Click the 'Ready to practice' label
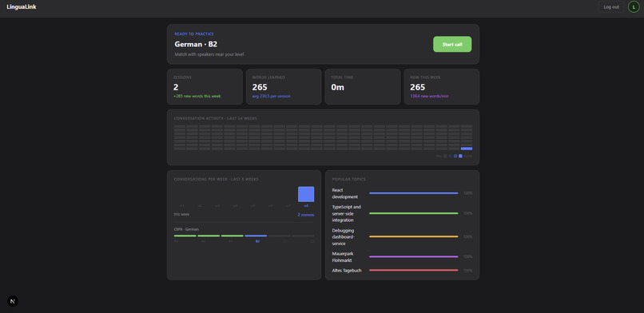Viewport: 644px width, 313px height. tap(194, 34)
